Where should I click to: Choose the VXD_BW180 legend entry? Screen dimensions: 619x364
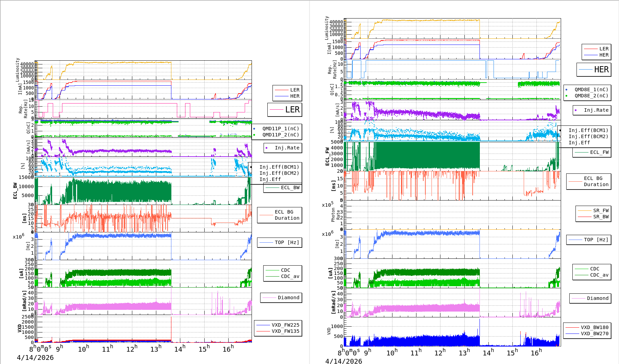[587, 327]
